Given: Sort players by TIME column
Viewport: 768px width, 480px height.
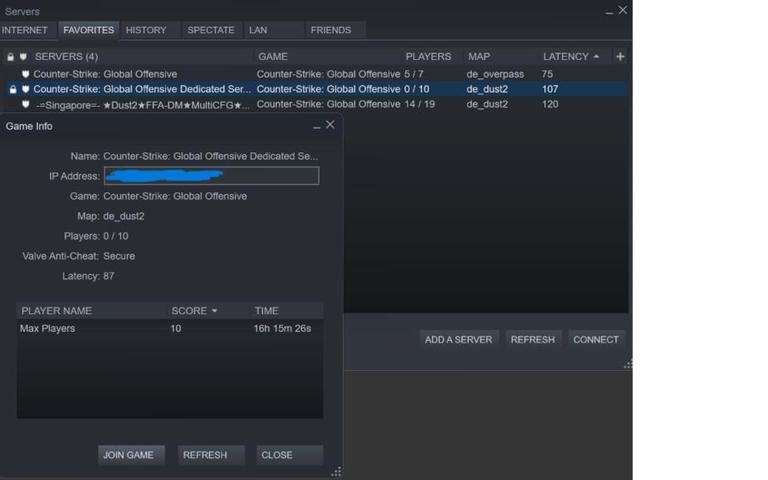Looking at the screenshot, I should pos(267,311).
